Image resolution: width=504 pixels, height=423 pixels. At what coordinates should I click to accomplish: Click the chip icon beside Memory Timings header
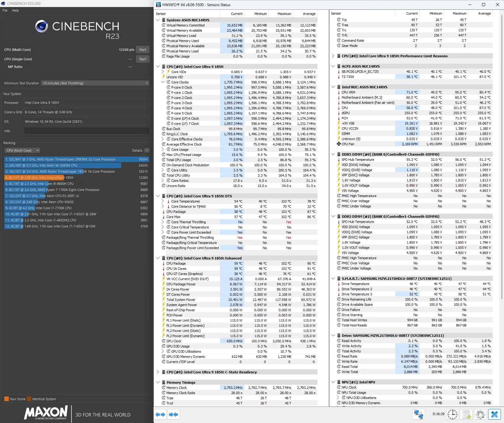click(x=164, y=382)
